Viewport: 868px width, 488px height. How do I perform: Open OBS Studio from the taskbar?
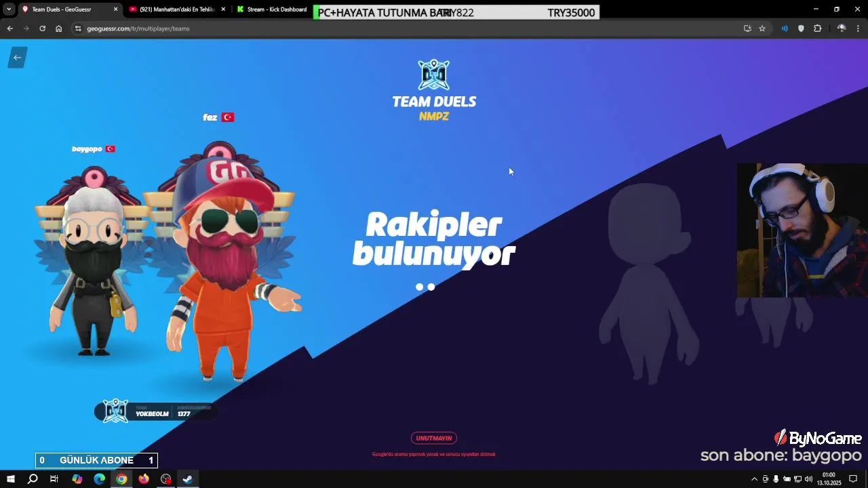(166, 479)
